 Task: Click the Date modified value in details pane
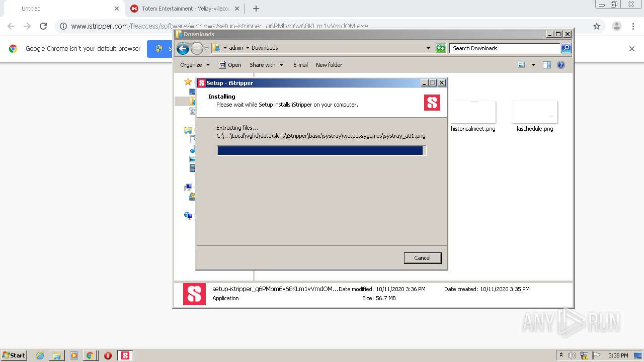[x=400, y=289]
